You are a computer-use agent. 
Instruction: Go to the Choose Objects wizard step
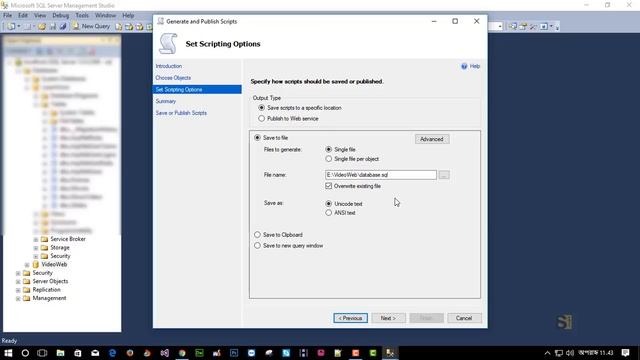(173, 78)
